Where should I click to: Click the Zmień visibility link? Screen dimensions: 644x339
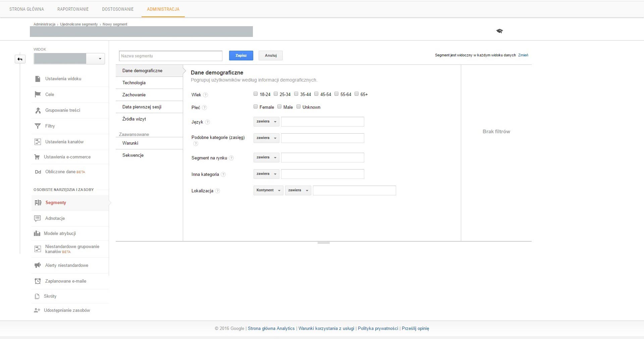523,55
